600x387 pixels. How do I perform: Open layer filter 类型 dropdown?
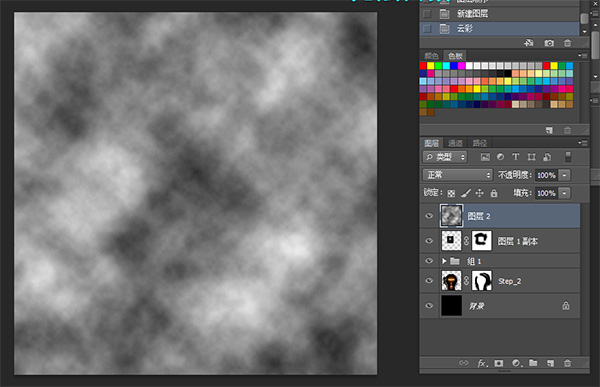tap(445, 157)
